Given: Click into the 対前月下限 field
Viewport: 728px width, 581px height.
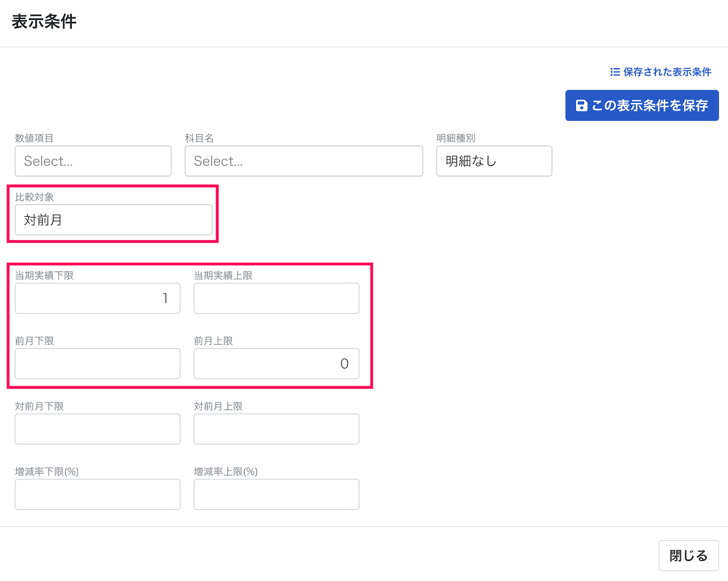Looking at the screenshot, I should [x=97, y=429].
